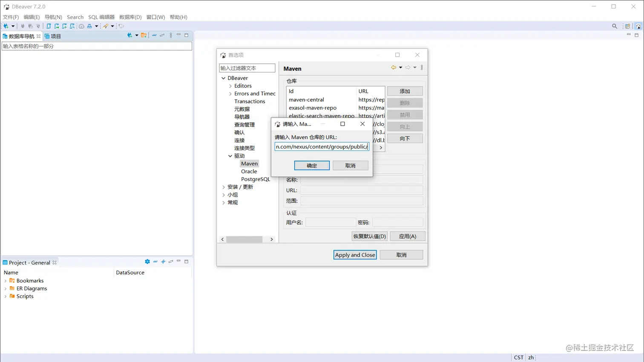Click the grayed back-arrow icon in main toolbar

[121, 26]
